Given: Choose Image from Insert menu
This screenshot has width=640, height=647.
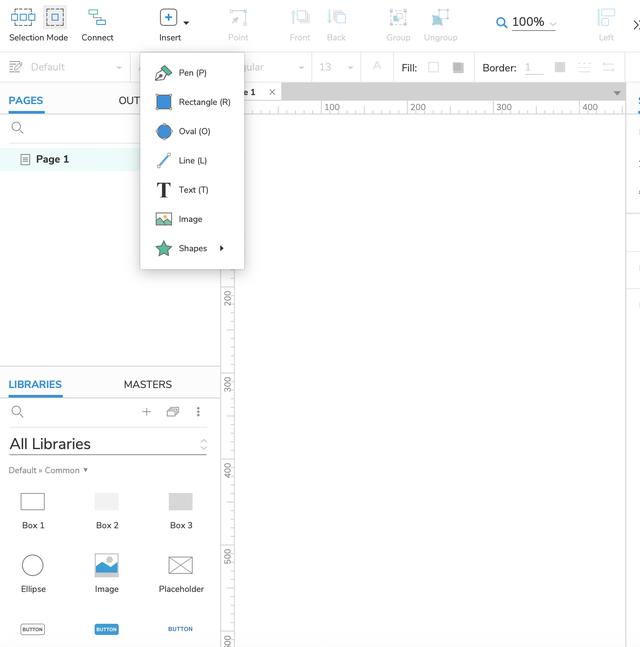Looking at the screenshot, I should tap(192, 219).
